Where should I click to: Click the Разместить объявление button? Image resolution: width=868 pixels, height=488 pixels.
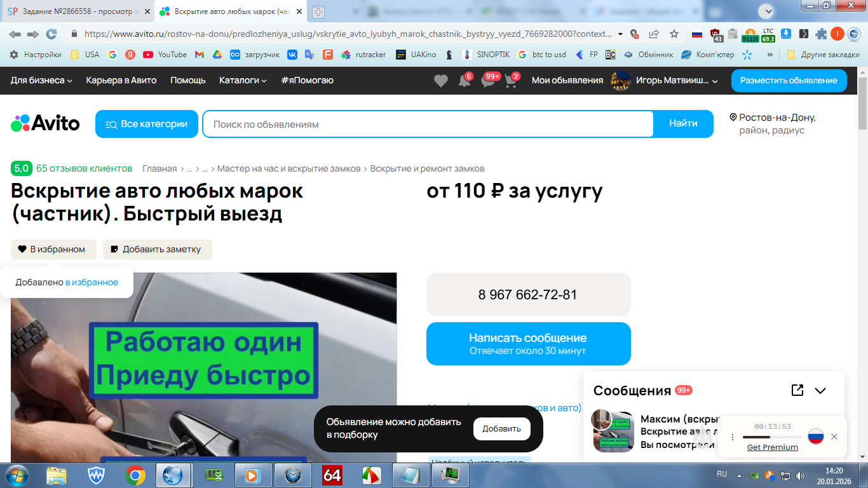pos(789,81)
